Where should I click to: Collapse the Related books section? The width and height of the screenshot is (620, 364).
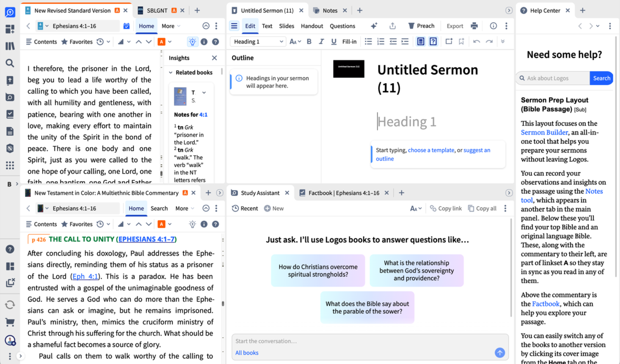[171, 73]
